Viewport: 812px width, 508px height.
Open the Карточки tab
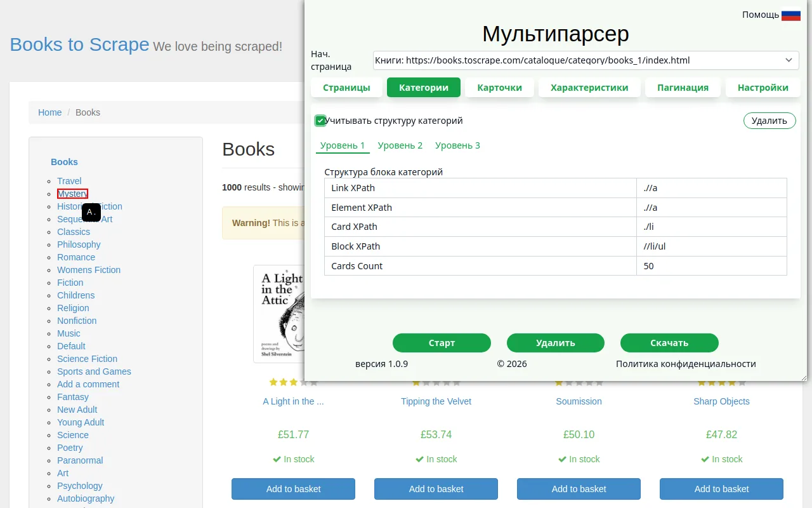tap(500, 88)
